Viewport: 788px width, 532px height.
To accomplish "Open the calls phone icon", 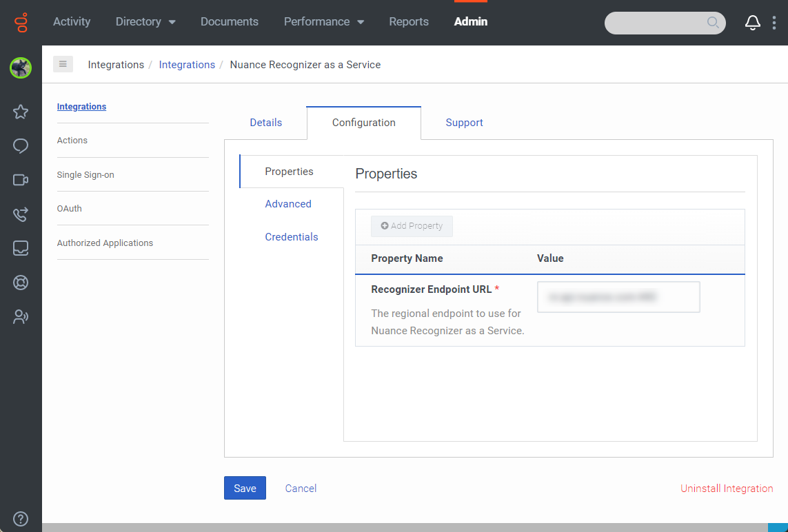I will point(21,214).
